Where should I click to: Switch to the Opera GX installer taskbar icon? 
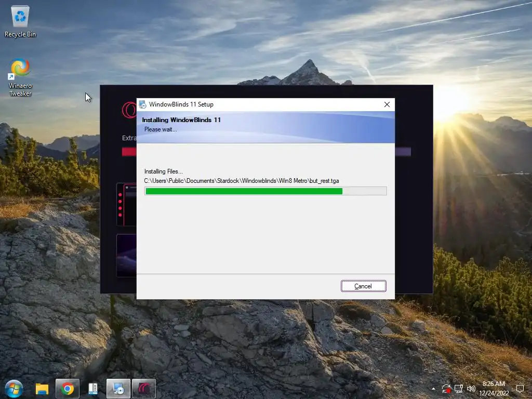144,389
